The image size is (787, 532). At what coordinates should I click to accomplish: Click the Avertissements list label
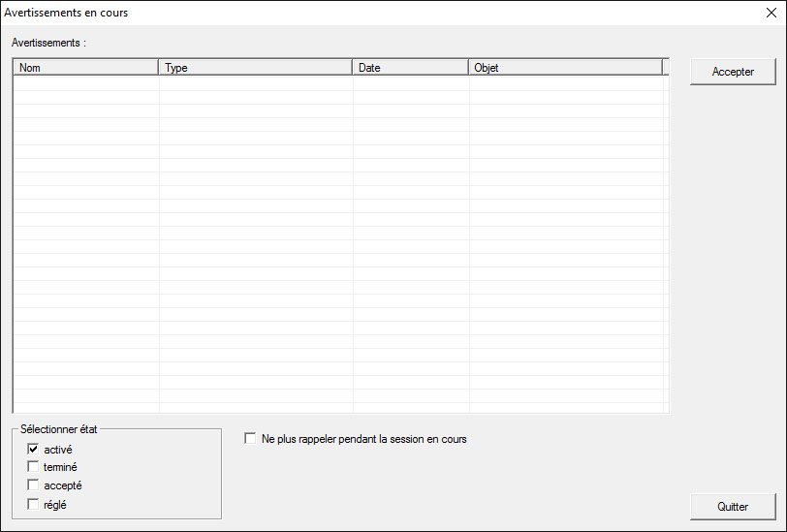(48, 43)
